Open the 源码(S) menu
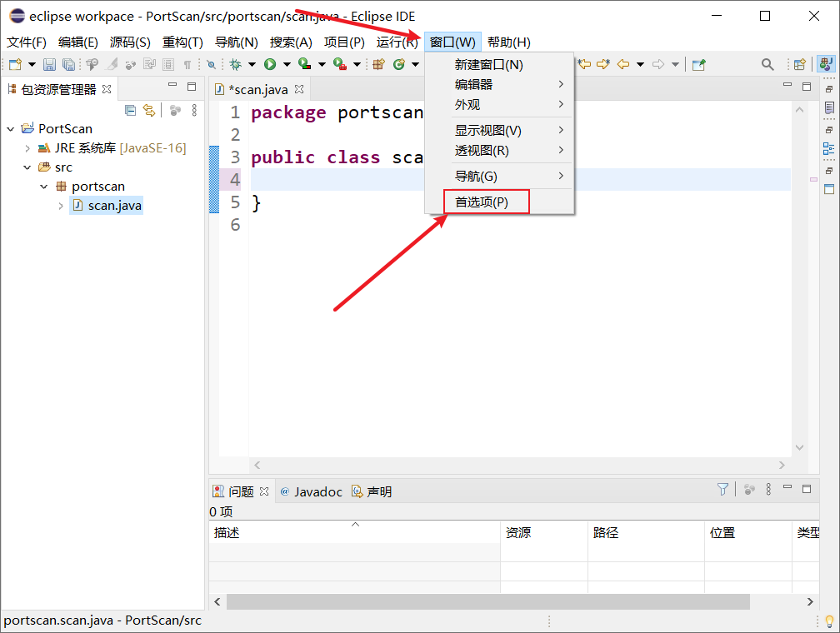840x633 pixels. [130, 42]
